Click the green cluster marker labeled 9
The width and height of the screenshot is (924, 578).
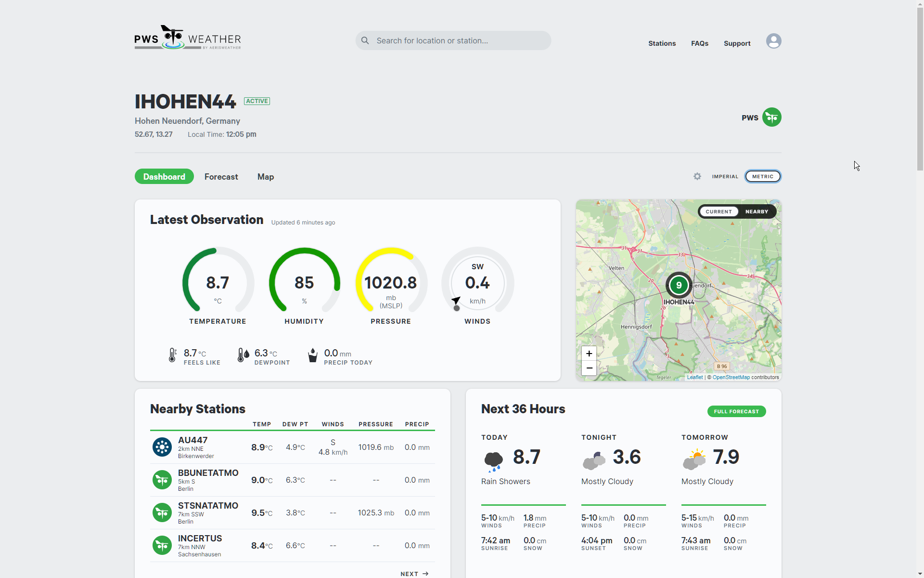pos(679,285)
